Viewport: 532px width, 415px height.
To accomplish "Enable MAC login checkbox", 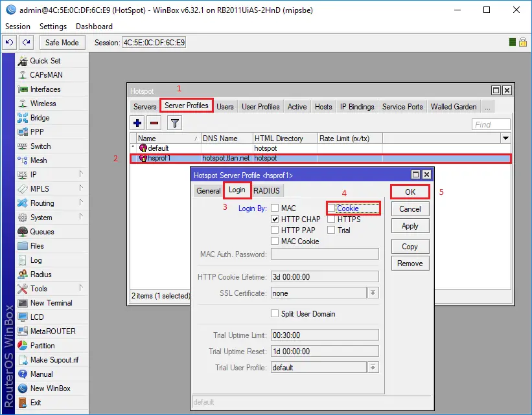I will [x=275, y=208].
